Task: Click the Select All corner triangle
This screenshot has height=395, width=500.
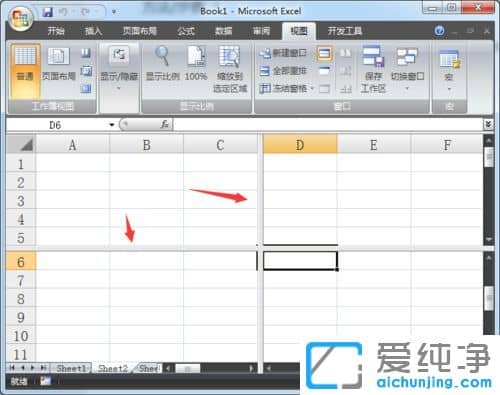Action: [21, 144]
